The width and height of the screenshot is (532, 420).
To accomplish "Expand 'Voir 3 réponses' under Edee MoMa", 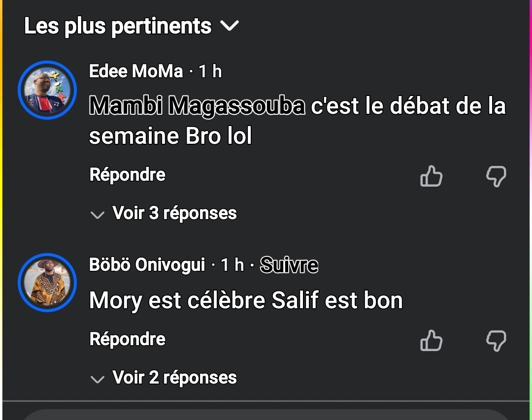I will [164, 213].
